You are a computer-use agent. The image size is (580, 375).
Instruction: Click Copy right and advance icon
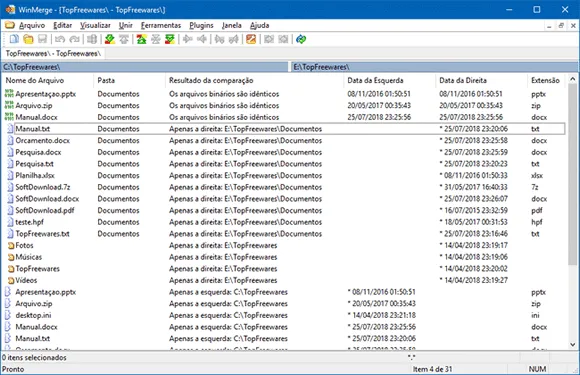click(x=219, y=39)
